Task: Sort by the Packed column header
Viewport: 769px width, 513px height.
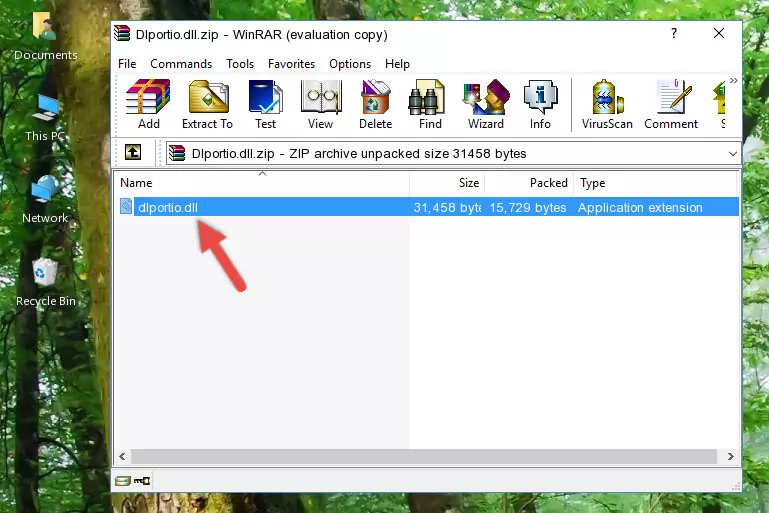Action: tap(529, 182)
